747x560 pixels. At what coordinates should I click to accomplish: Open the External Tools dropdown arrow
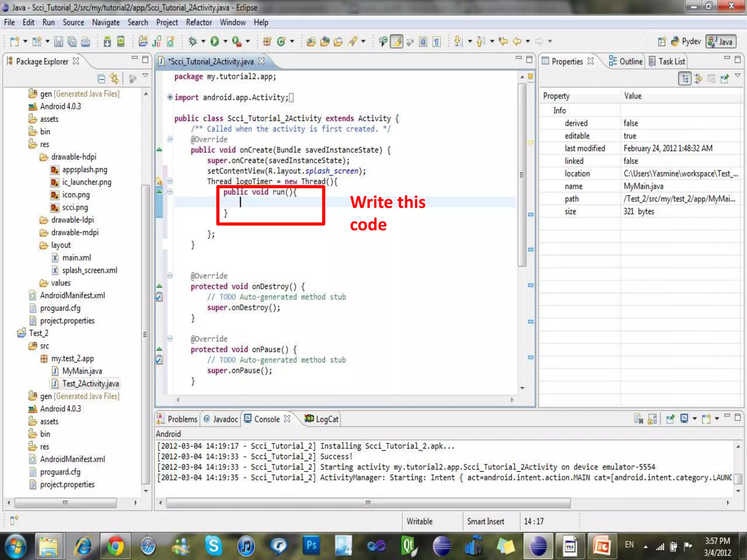(248, 41)
